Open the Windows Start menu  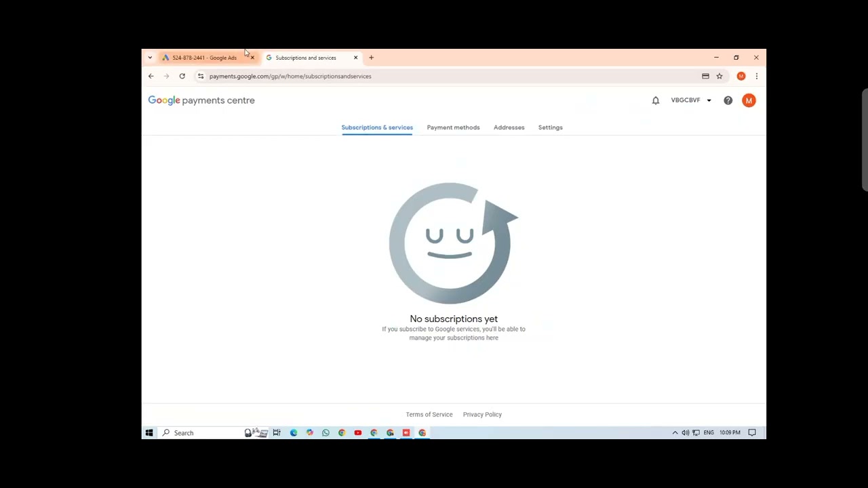pyautogui.click(x=149, y=432)
